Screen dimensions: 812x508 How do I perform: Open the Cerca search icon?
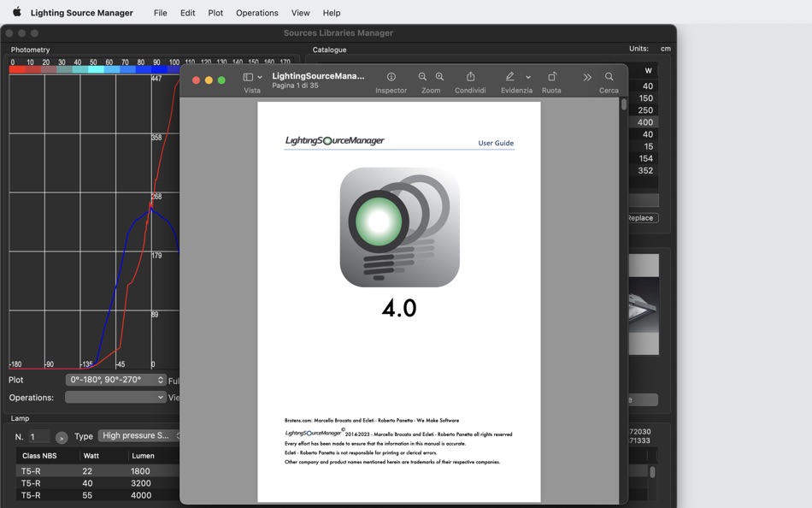(609, 77)
